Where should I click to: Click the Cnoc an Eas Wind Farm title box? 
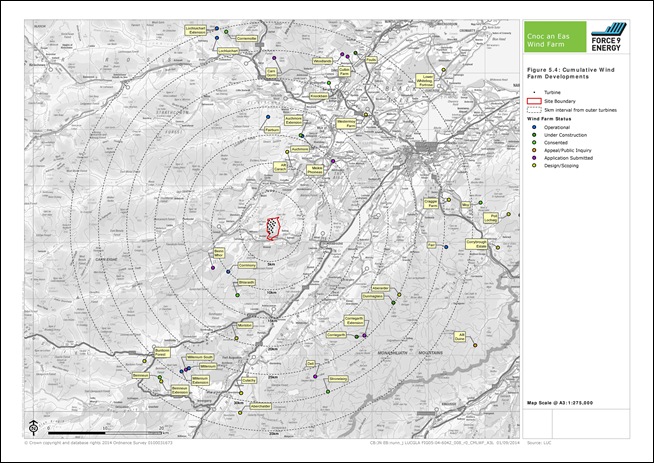(x=555, y=37)
